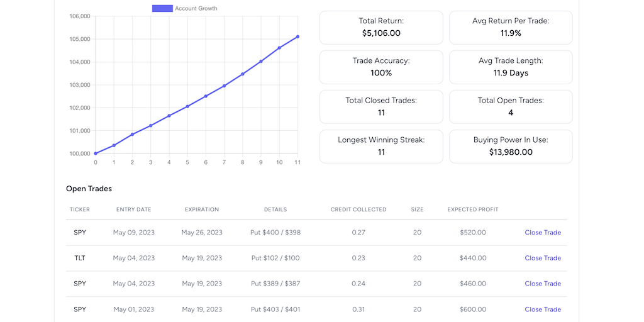Close the SPY trade entered May 09, 2023
Viewport: 644px width, 322px height.
542,233
